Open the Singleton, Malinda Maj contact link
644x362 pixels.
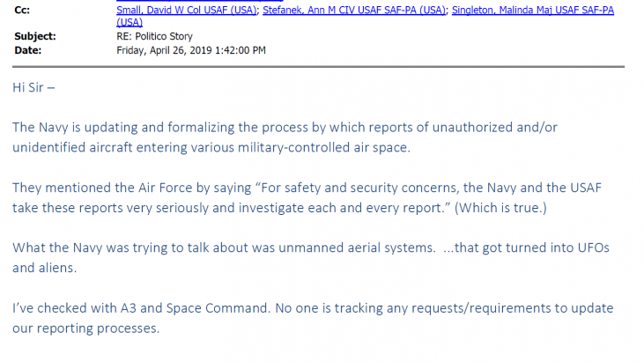tap(533, 10)
